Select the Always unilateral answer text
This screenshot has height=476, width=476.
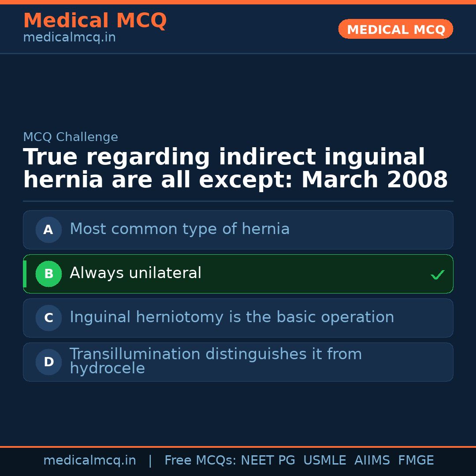pyautogui.click(x=135, y=273)
